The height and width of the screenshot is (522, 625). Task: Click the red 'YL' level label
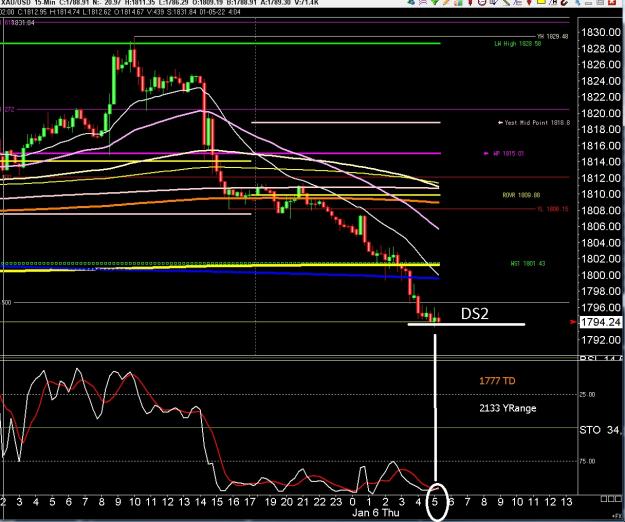click(x=552, y=209)
